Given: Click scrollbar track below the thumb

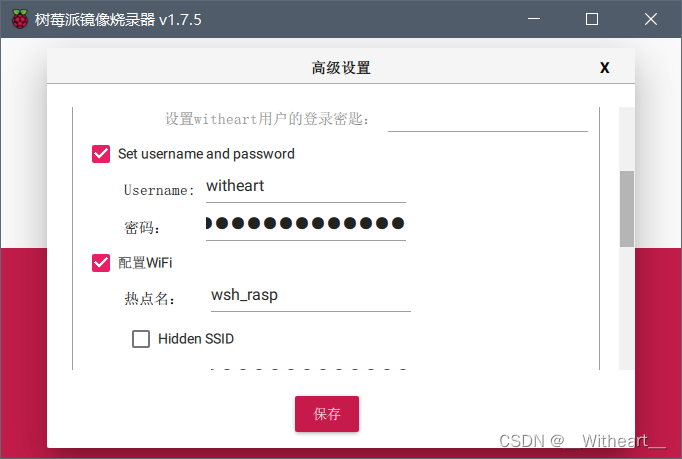Looking at the screenshot, I should point(627,308).
